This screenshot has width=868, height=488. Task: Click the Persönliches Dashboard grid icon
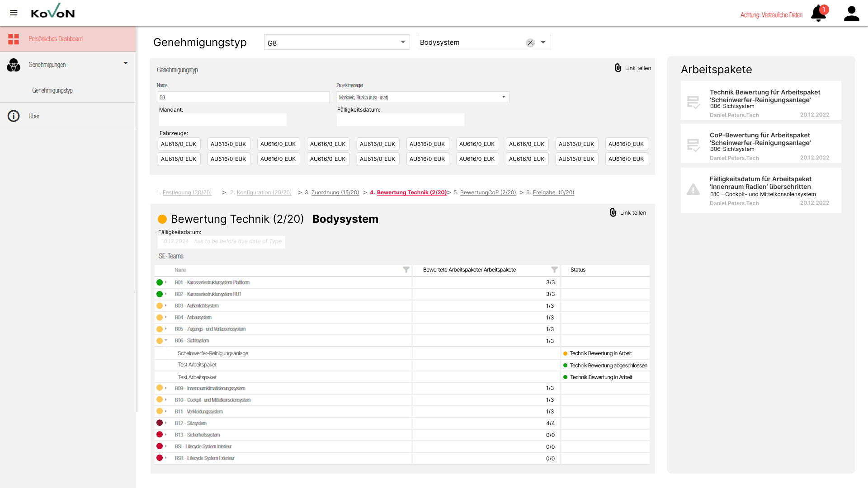click(x=14, y=39)
